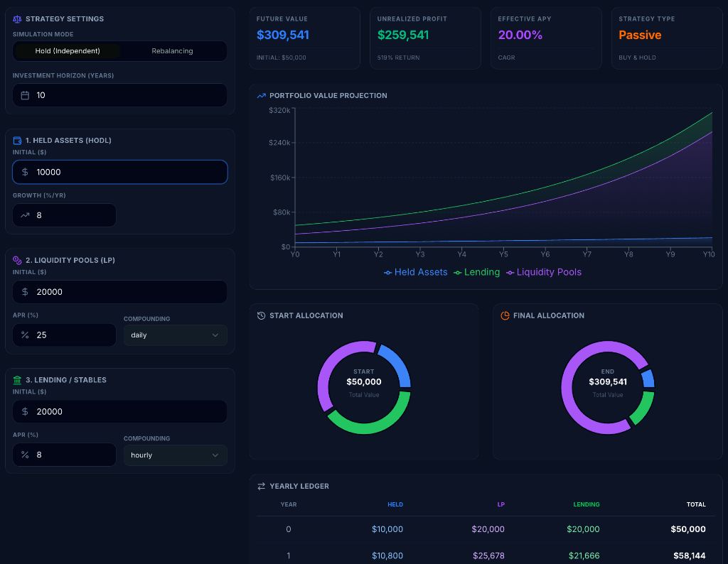Click the growth trend icon next to Growth field
This screenshot has height=564, width=728.
pos(26,215)
